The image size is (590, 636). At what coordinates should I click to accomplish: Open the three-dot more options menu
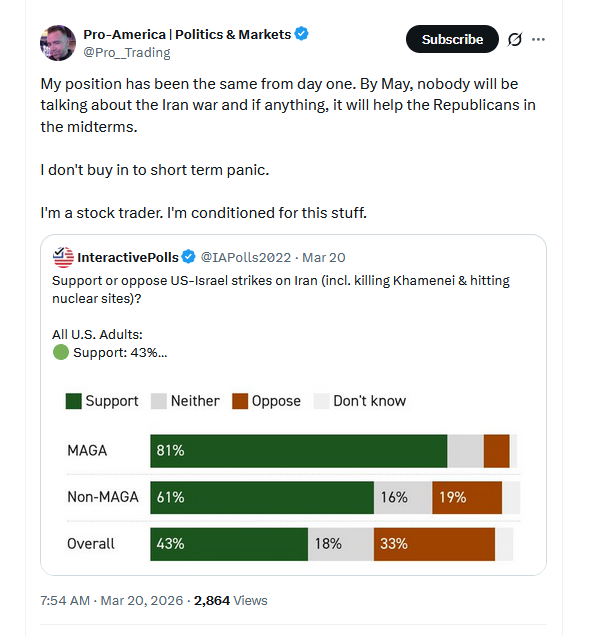point(538,39)
